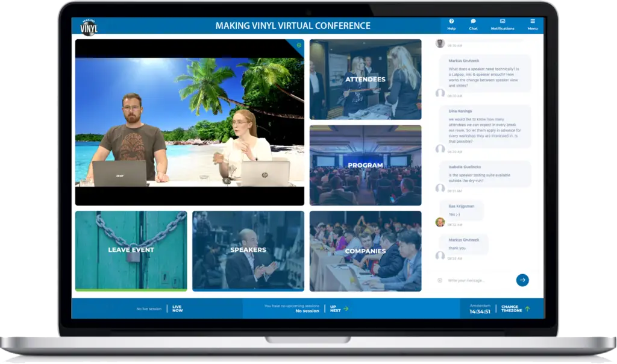Open the Speakers tile
The width and height of the screenshot is (617, 364).
click(248, 251)
